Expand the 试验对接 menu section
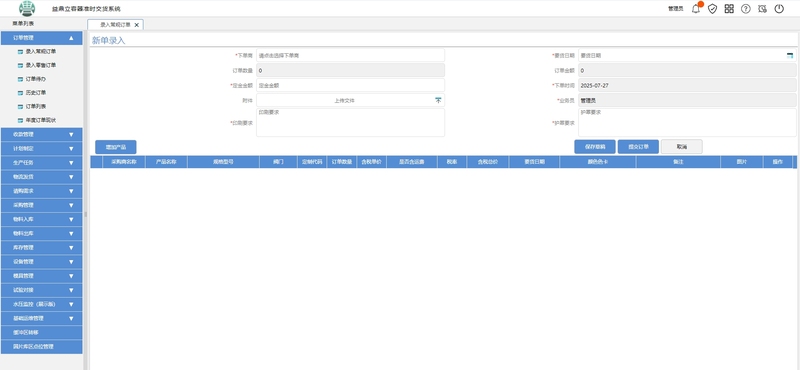This screenshot has height=370, width=800. (41, 290)
